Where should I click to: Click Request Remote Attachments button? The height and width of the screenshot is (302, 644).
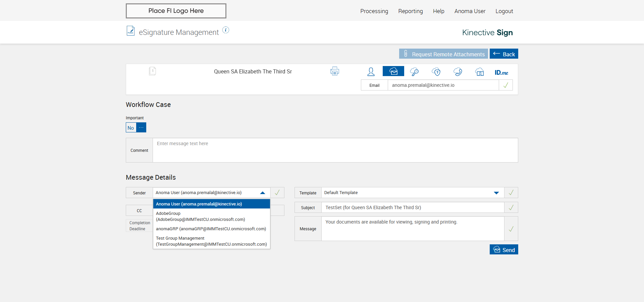(443, 54)
